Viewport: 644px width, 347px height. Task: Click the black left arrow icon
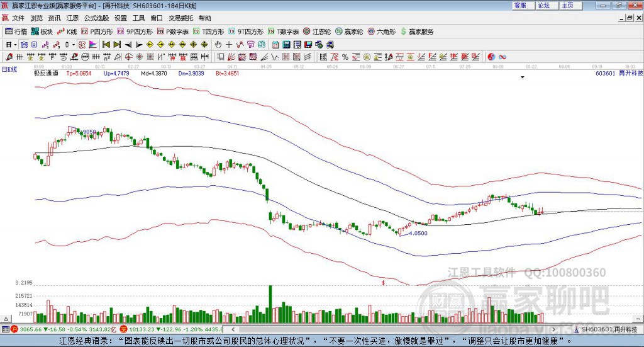(128, 45)
